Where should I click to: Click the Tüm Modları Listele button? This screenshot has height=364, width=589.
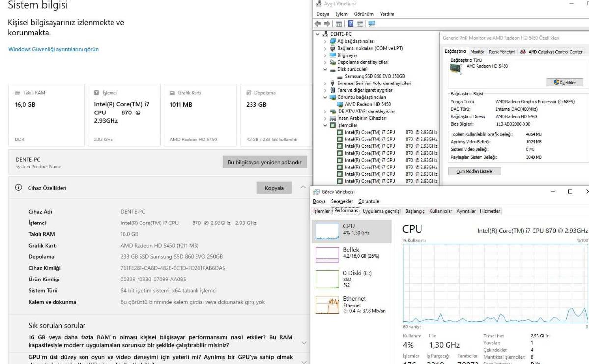pos(474,171)
